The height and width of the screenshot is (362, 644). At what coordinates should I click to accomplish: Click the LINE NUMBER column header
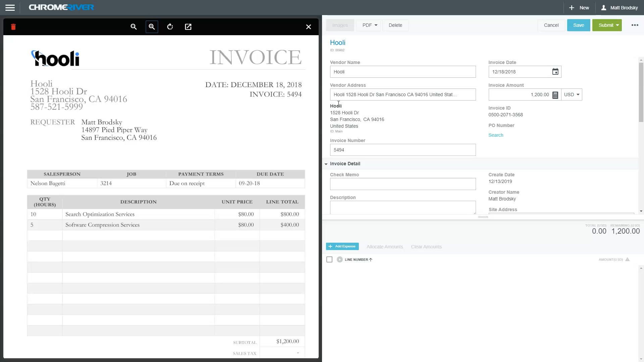click(356, 259)
